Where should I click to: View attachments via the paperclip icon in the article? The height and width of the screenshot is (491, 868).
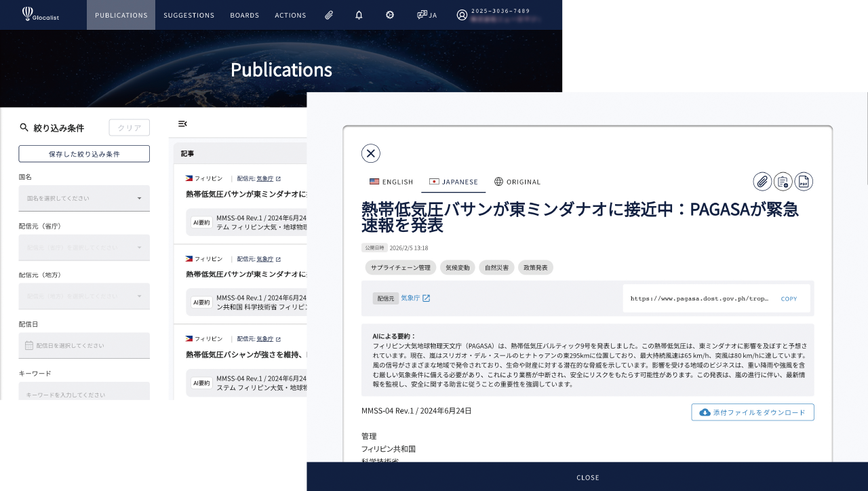[762, 181]
